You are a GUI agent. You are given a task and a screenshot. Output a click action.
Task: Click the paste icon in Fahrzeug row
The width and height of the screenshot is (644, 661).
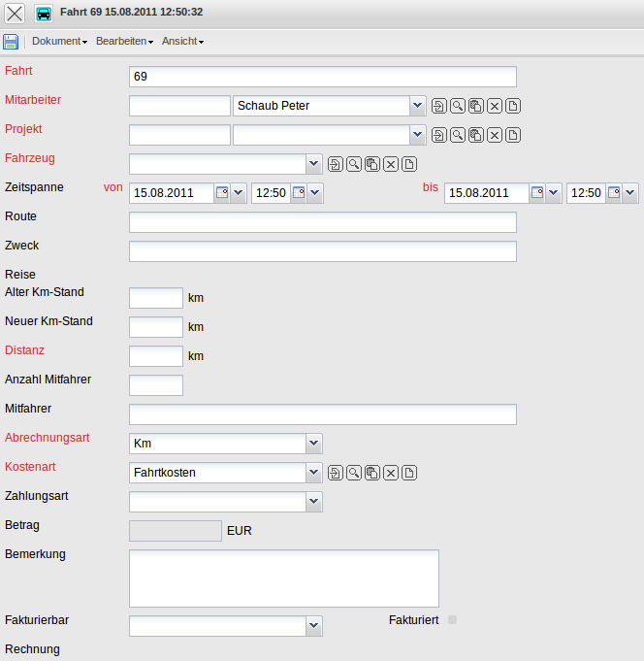click(371, 164)
